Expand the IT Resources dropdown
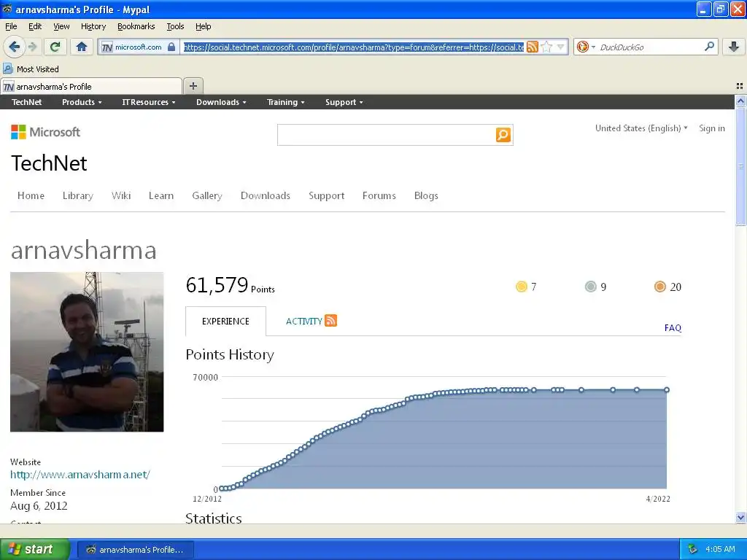Viewport: 747px width, 560px height. [149, 102]
